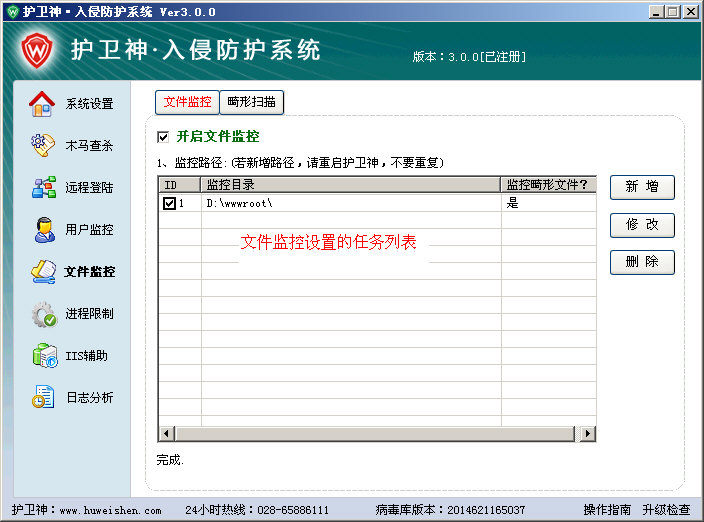This screenshot has width=704, height=522.
Task: Select the IIS辅助 sidebar item
Action: (x=87, y=356)
